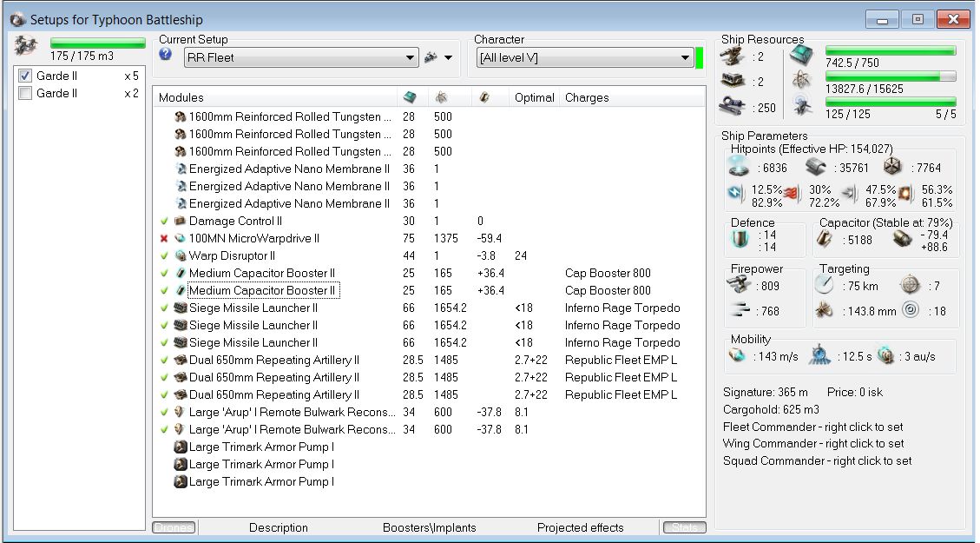Click the powergrid column header icon
980x543 pixels.
tap(441, 97)
